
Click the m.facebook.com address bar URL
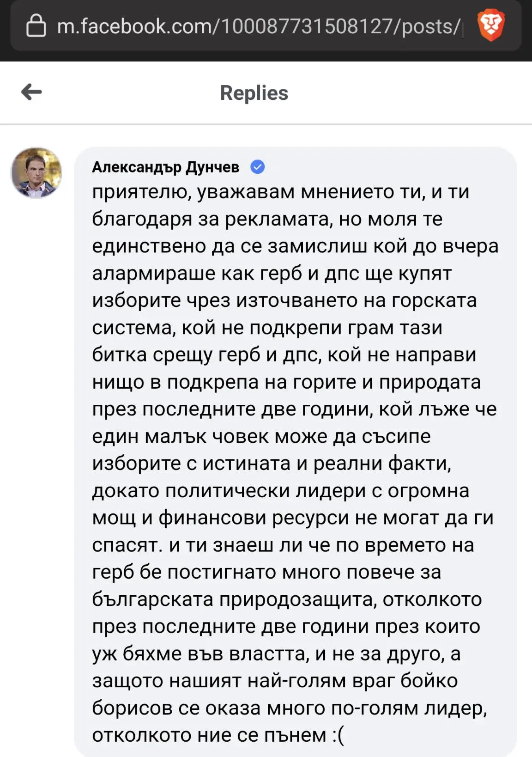click(259, 26)
